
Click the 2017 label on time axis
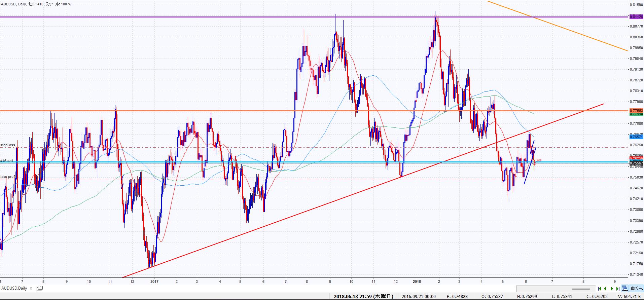click(154, 282)
